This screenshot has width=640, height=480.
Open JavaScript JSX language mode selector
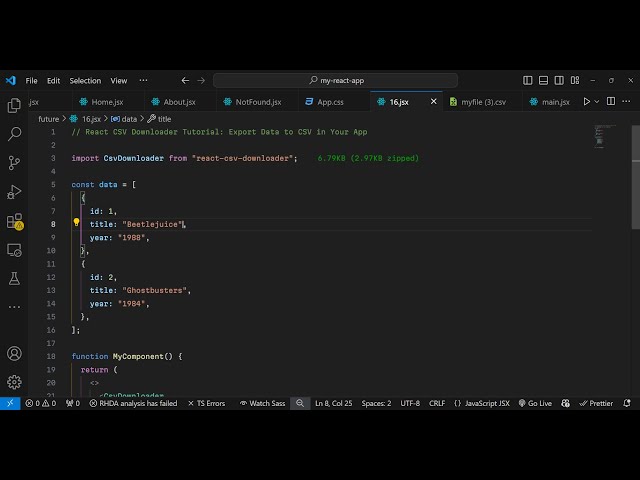coord(482,403)
